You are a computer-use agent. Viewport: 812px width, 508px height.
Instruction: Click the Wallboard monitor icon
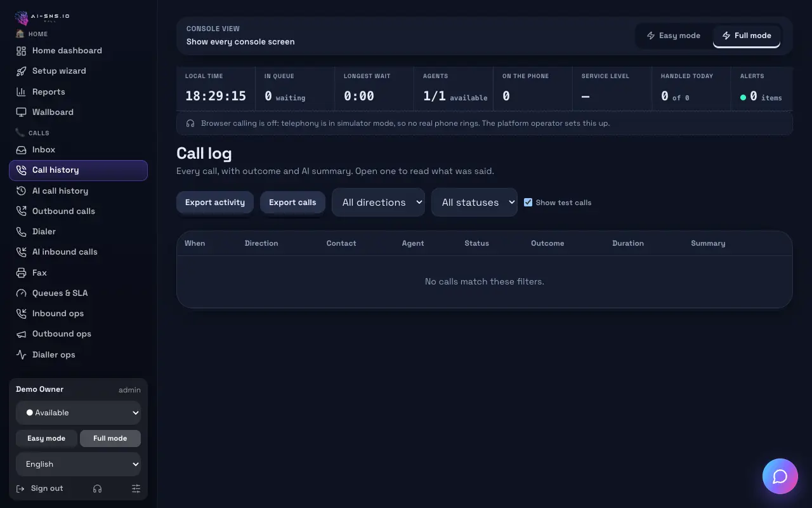point(21,112)
